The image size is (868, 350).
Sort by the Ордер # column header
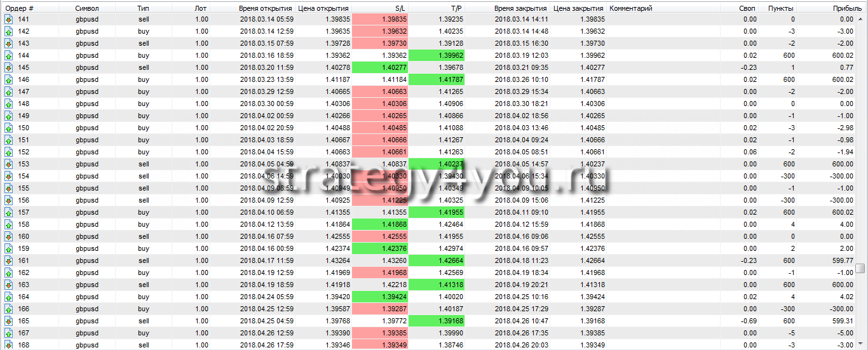pyautogui.click(x=19, y=8)
